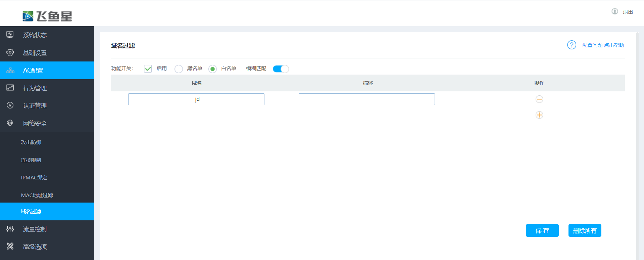Click the 保存 button

coord(542,230)
